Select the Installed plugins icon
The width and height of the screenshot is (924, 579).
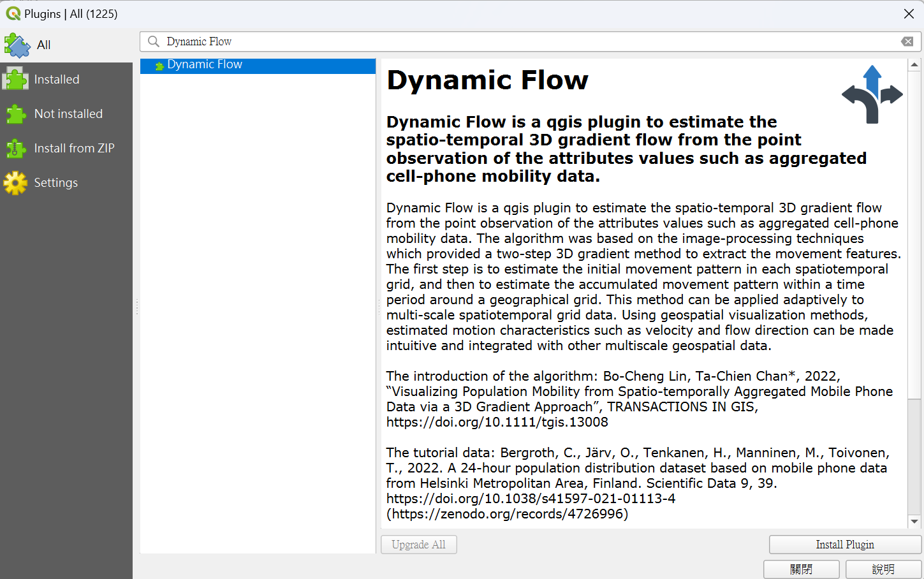[x=16, y=79]
